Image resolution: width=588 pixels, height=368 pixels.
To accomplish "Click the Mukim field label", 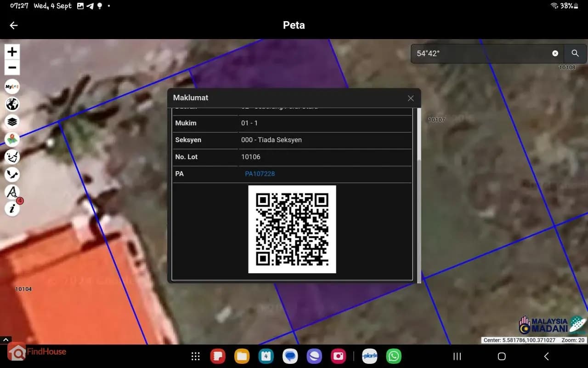I will tap(186, 123).
